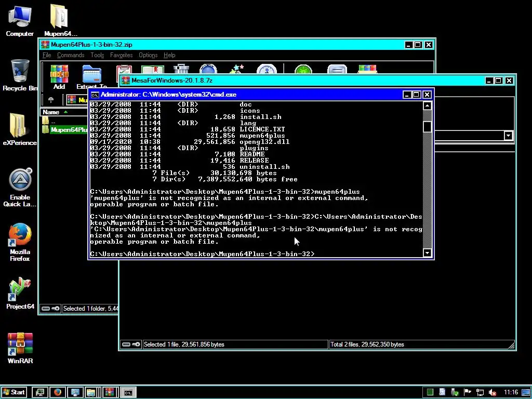Click the last command prompt line in cmd
This screenshot has width=532, height=399.
click(x=203, y=254)
